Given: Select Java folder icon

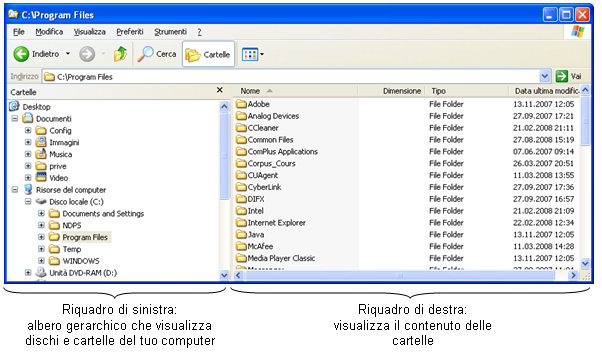Looking at the screenshot, I should (241, 234).
